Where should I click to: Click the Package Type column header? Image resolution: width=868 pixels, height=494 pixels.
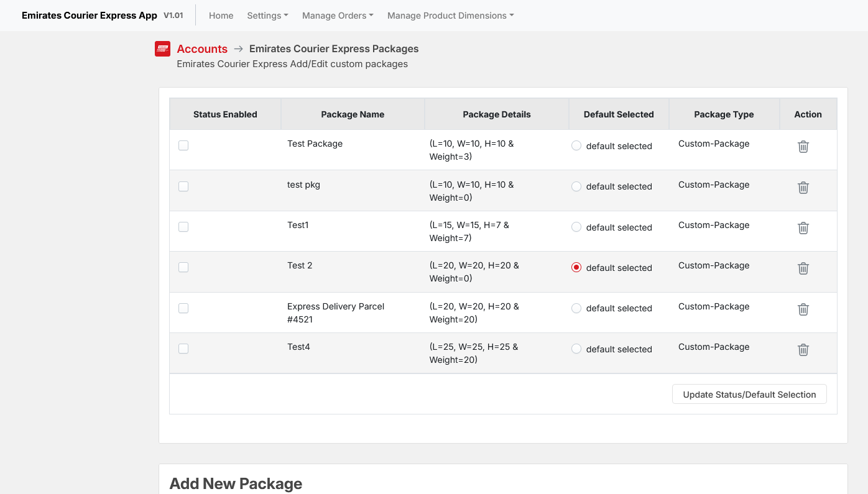[724, 114]
